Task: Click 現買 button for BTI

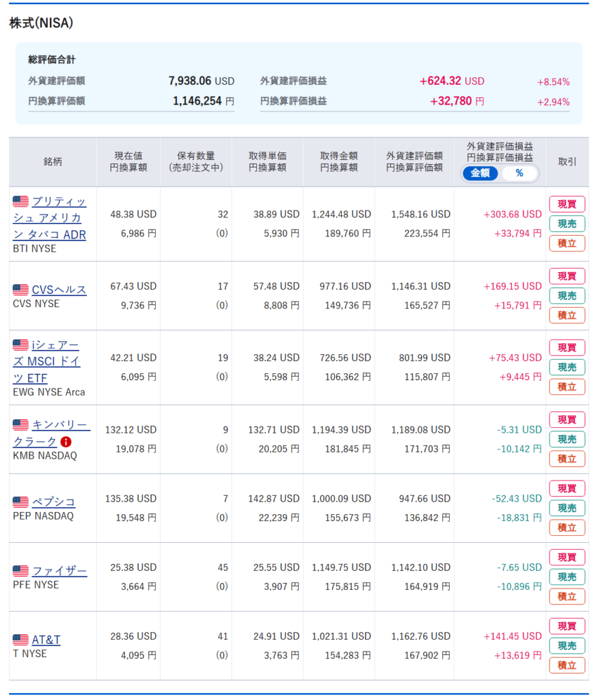Action: pyautogui.click(x=567, y=204)
